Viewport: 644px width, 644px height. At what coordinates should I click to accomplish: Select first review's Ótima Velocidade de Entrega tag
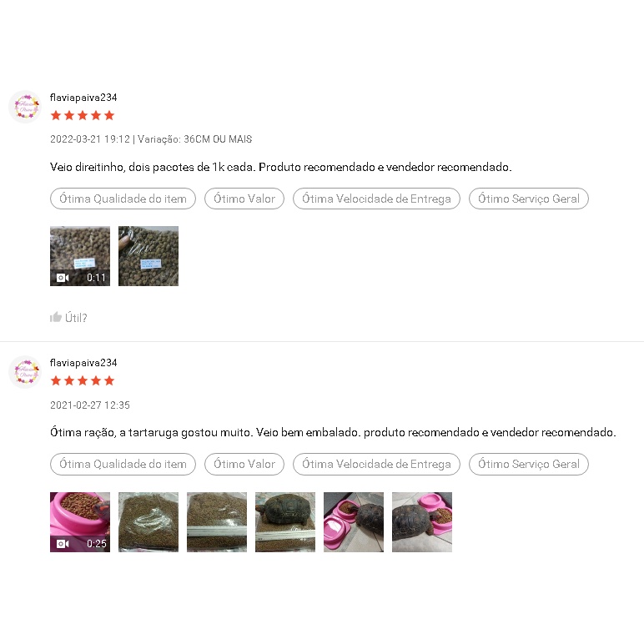coord(376,199)
